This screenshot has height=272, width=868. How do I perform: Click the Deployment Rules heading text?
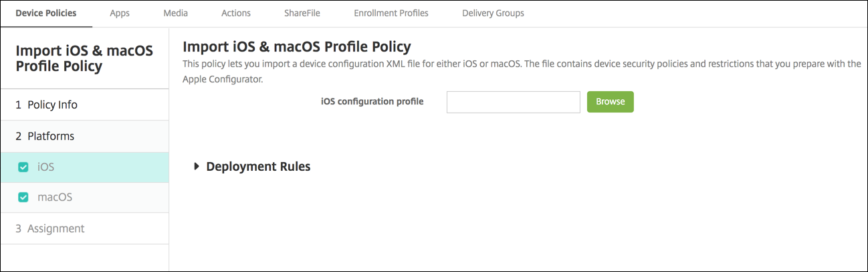[x=258, y=166]
